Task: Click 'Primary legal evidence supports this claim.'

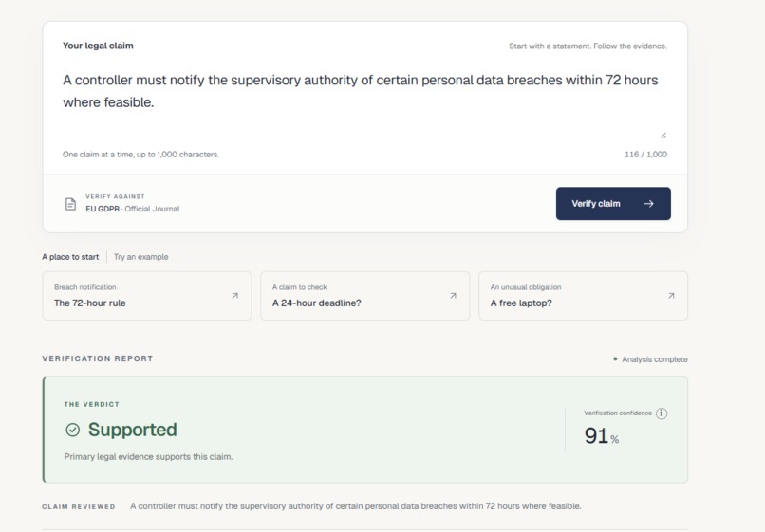Action: point(148,457)
